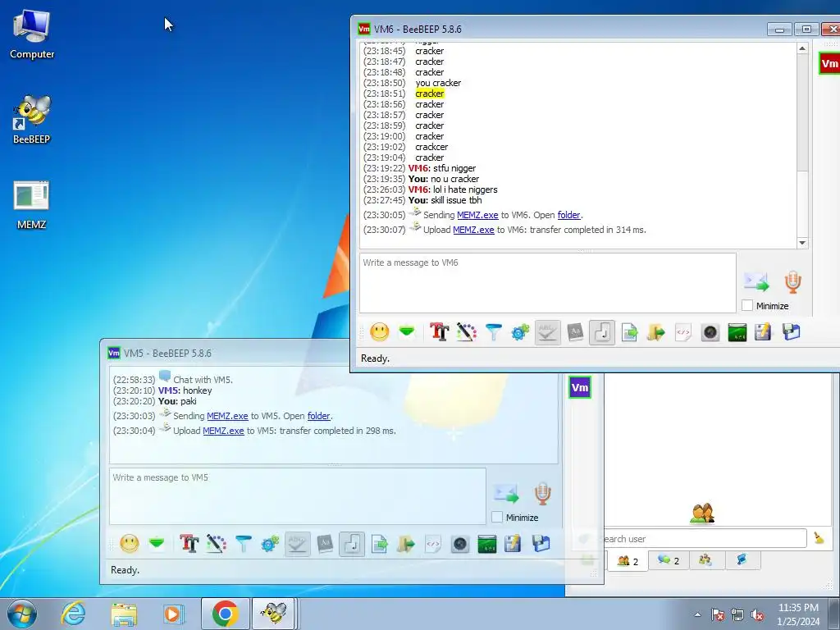840x630 pixels.
Task: Send message button in VM5 chat
Action: click(505, 493)
